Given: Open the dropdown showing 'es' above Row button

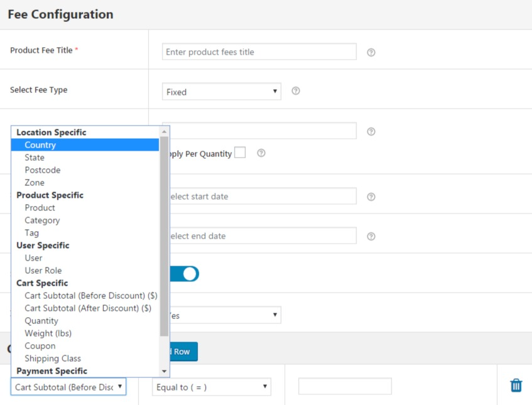Looking at the screenshot, I should tap(225, 315).
